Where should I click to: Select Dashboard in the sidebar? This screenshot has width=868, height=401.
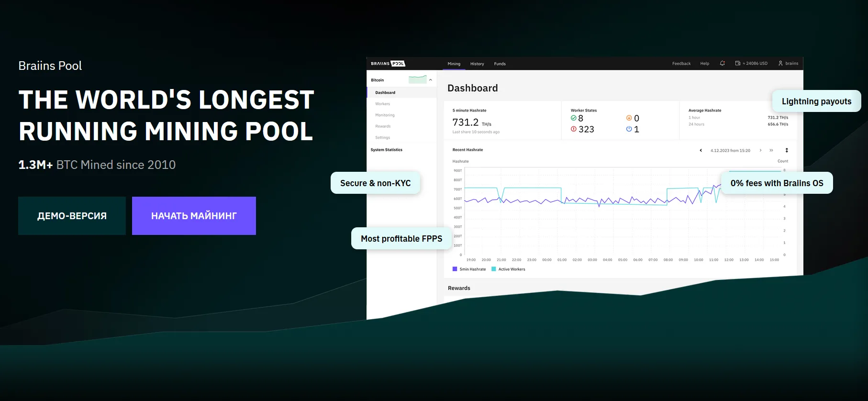coord(402,93)
